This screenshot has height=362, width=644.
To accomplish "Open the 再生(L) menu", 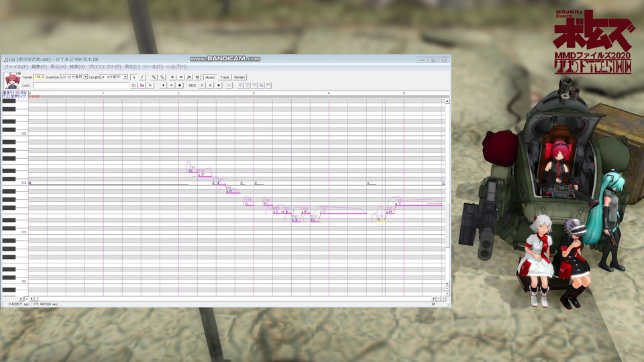I will 132,66.
